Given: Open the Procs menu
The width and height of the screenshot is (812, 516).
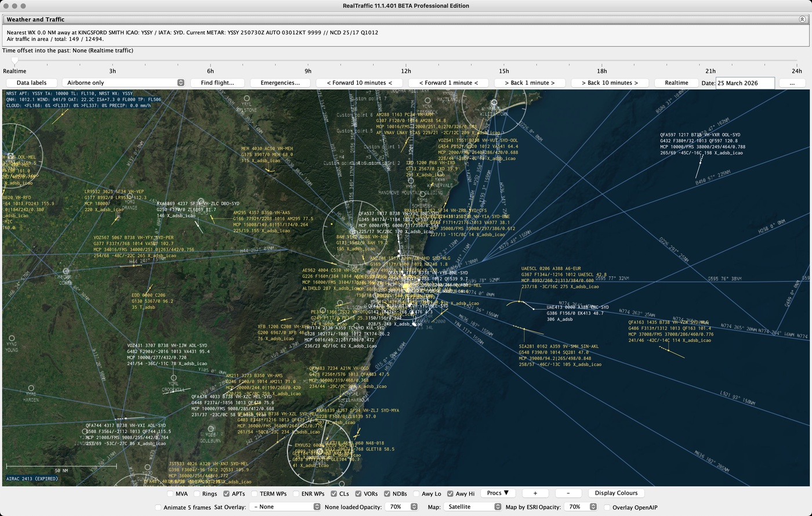Looking at the screenshot, I should [x=497, y=493].
